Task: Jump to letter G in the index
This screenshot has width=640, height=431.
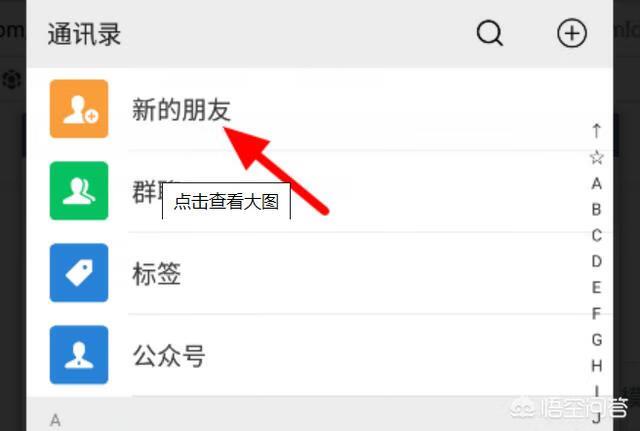Action: click(x=596, y=340)
